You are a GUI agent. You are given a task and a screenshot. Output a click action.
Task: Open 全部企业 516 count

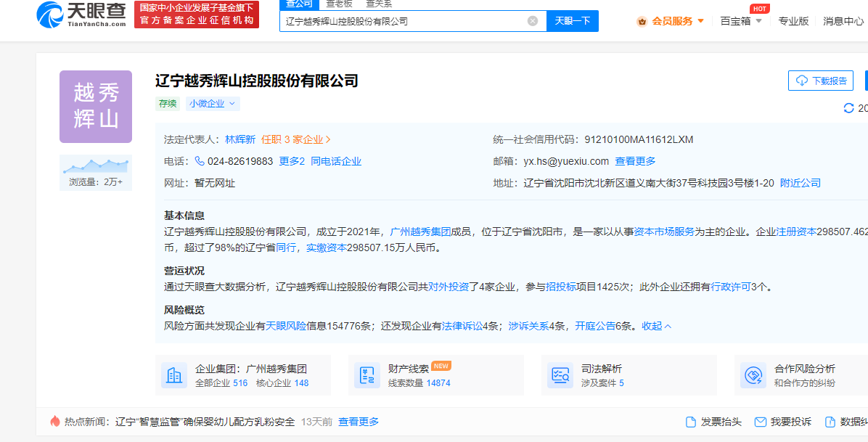coord(221,382)
